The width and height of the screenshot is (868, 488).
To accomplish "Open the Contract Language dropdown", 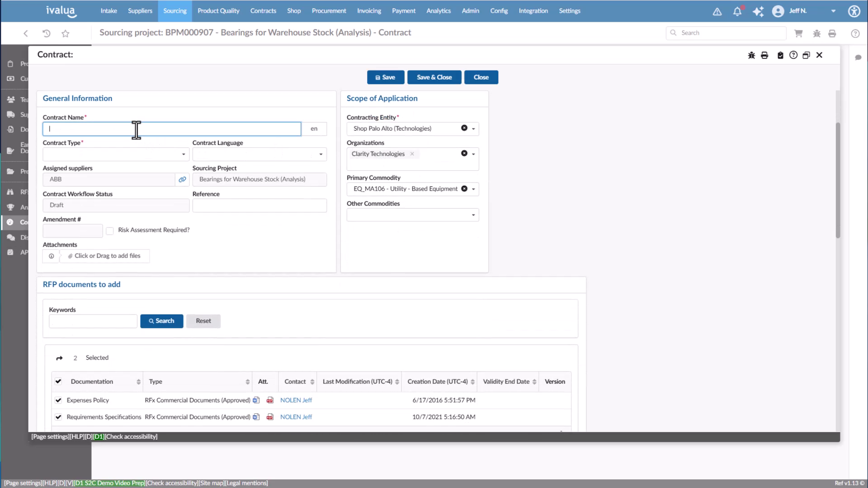I will (321, 154).
